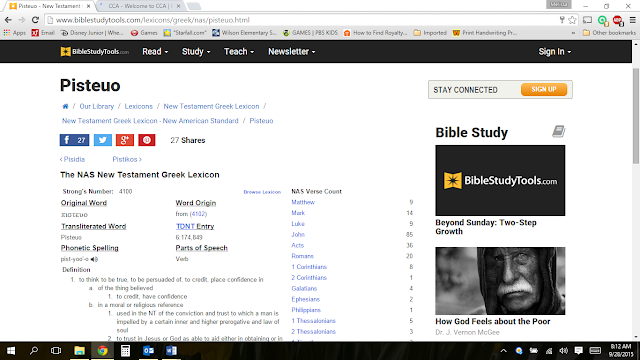640x360 pixels.
Task: Open the Action Center notifications icon
Action: tap(578, 351)
